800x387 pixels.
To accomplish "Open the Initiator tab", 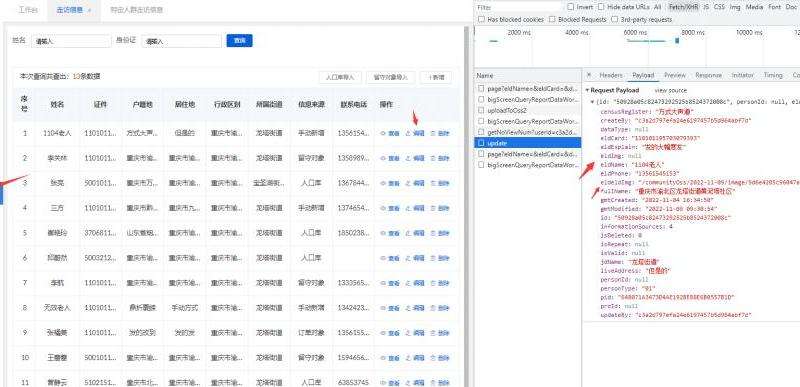I will coord(742,75).
